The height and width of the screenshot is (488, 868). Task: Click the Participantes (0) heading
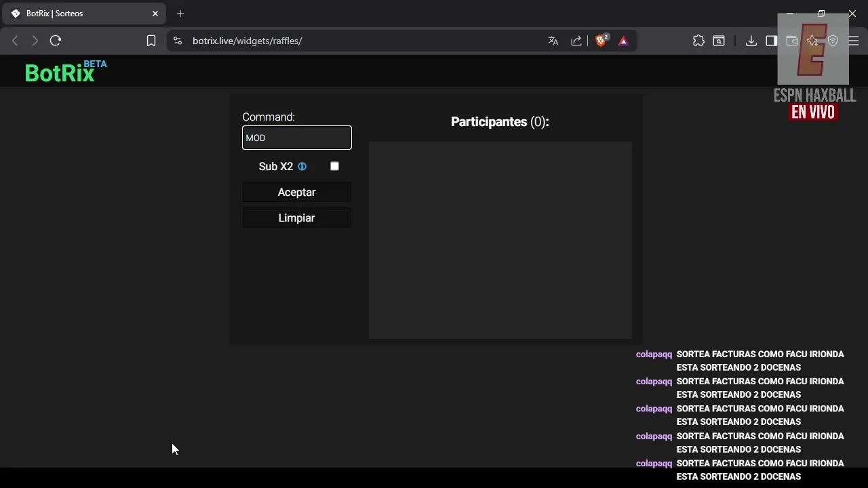(x=500, y=122)
